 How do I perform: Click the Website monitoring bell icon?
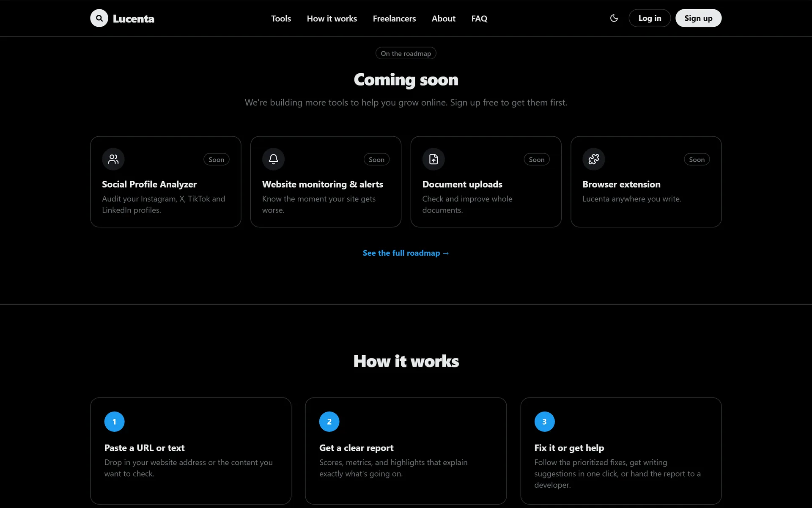tap(274, 159)
